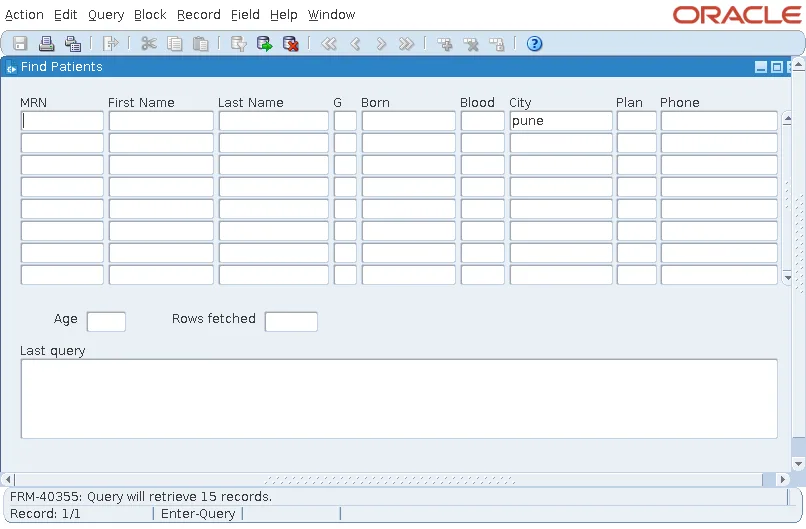
Task: Run the query with Execute Query icon
Action: point(264,44)
